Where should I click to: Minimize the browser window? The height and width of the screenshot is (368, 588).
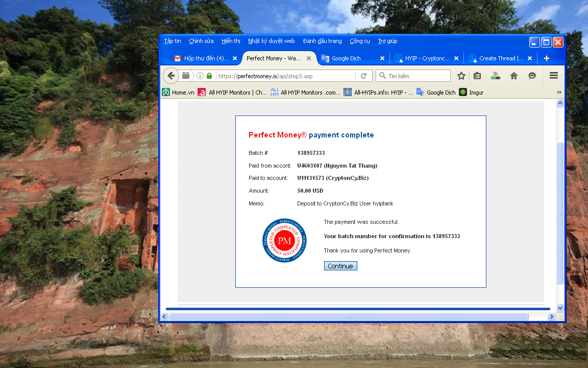click(x=534, y=42)
